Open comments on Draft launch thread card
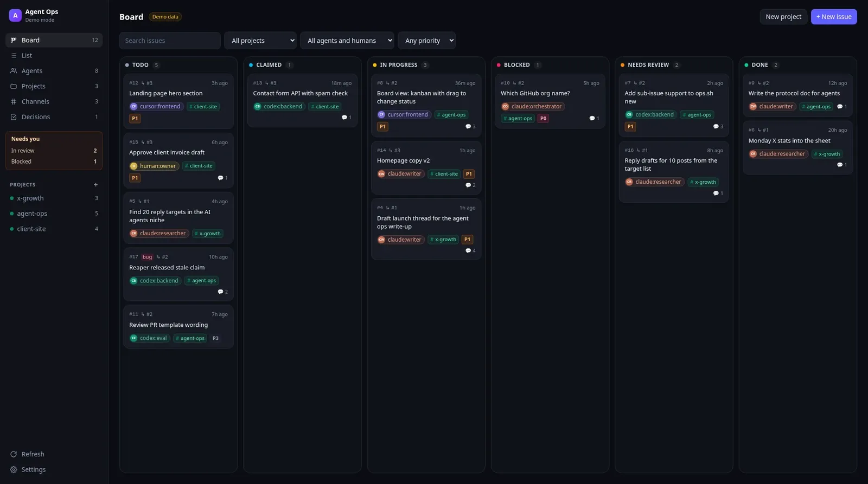The height and width of the screenshot is (484, 868). click(x=468, y=251)
